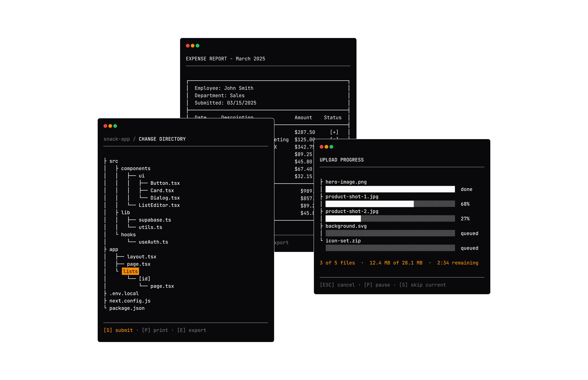Select supabase.ts under lib
588x380 pixels.
click(155, 220)
